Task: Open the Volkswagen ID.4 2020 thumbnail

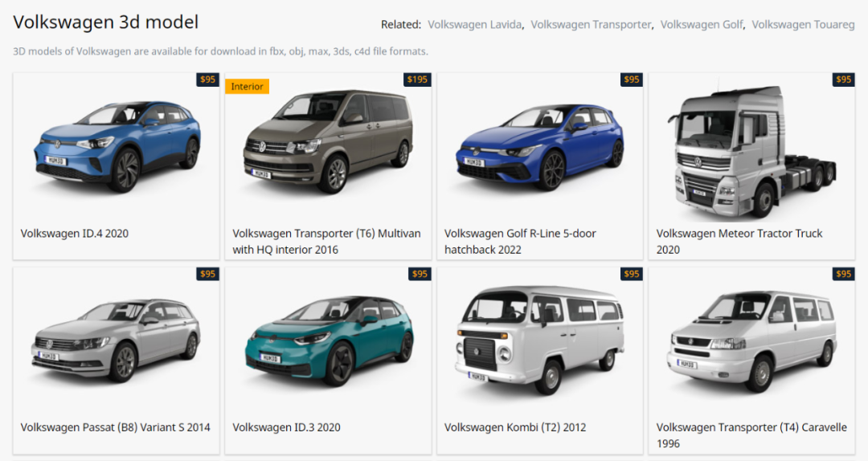Action: pos(117,146)
